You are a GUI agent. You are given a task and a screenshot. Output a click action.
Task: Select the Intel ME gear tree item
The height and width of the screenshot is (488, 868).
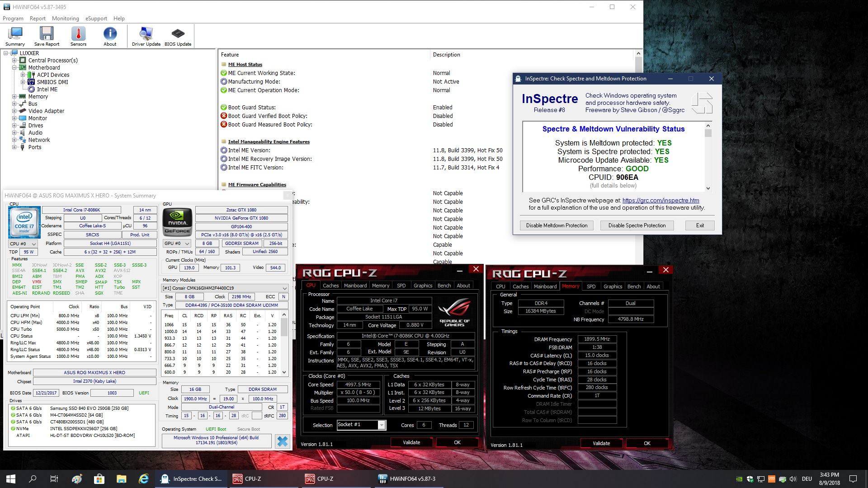pos(31,89)
